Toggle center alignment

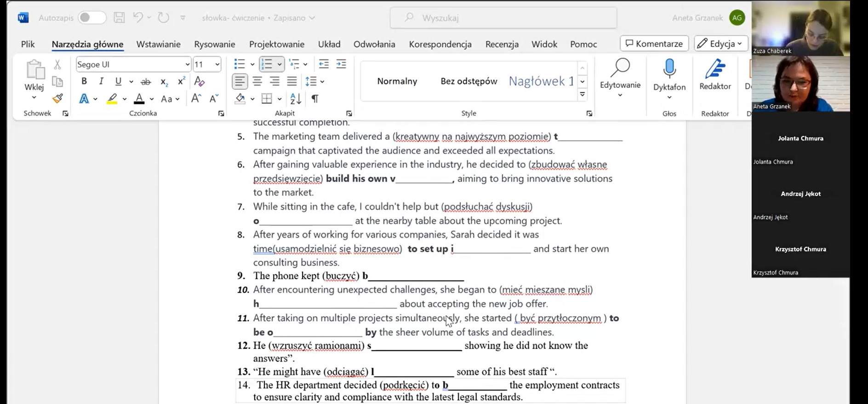(x=257, y=81)
